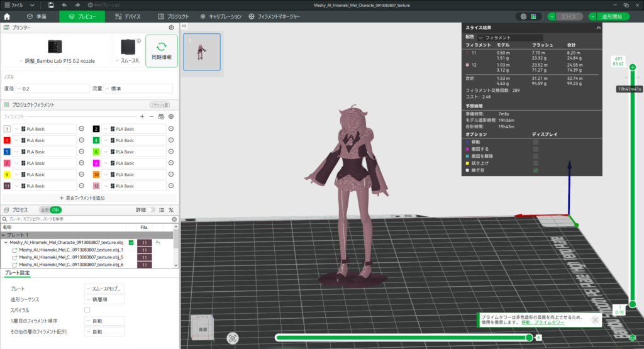644x349 pixels.
Task: Open プレート スムースPEI dropdown
Action: coord(104,289)
